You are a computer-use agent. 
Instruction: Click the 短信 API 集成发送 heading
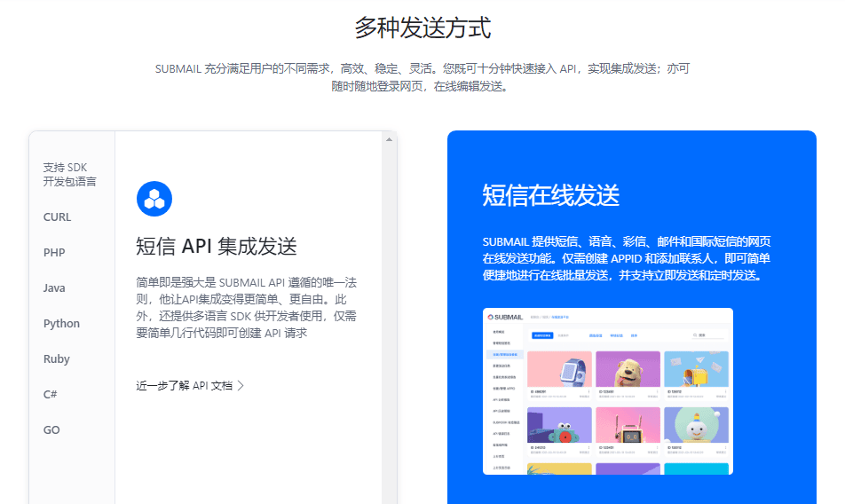coord(216,246)
